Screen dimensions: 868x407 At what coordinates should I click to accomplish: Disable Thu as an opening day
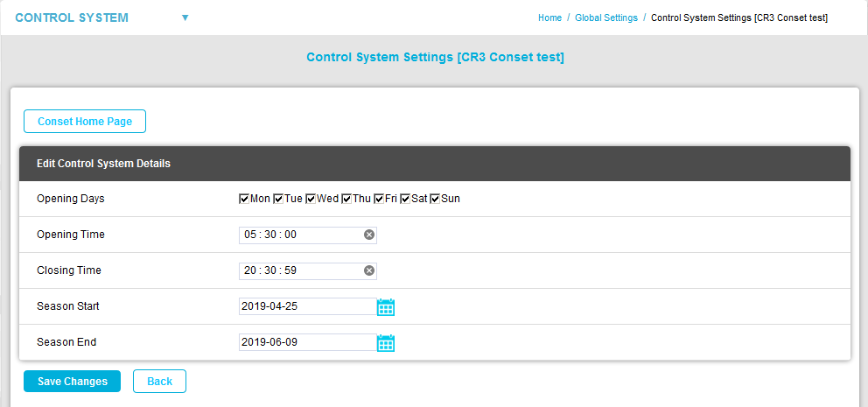346,199
